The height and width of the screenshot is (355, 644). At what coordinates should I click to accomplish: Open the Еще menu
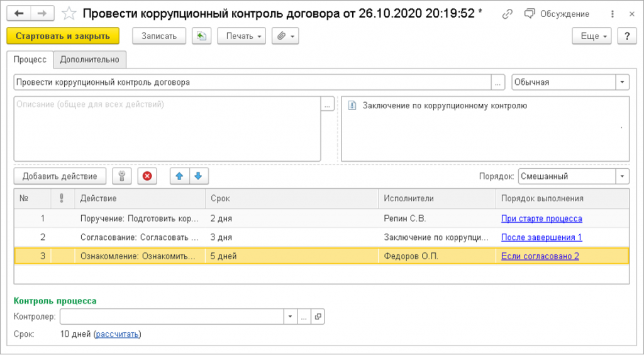[x=592, y=37]
